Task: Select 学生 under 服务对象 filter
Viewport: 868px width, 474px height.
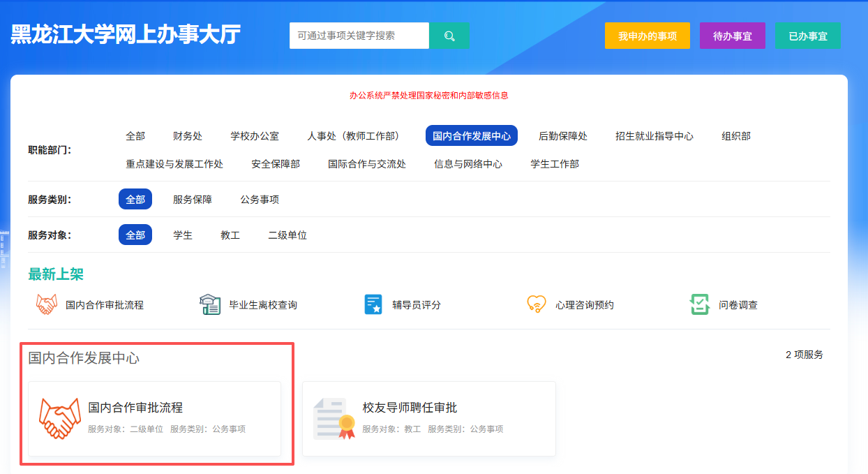Action: coord(183,235)
